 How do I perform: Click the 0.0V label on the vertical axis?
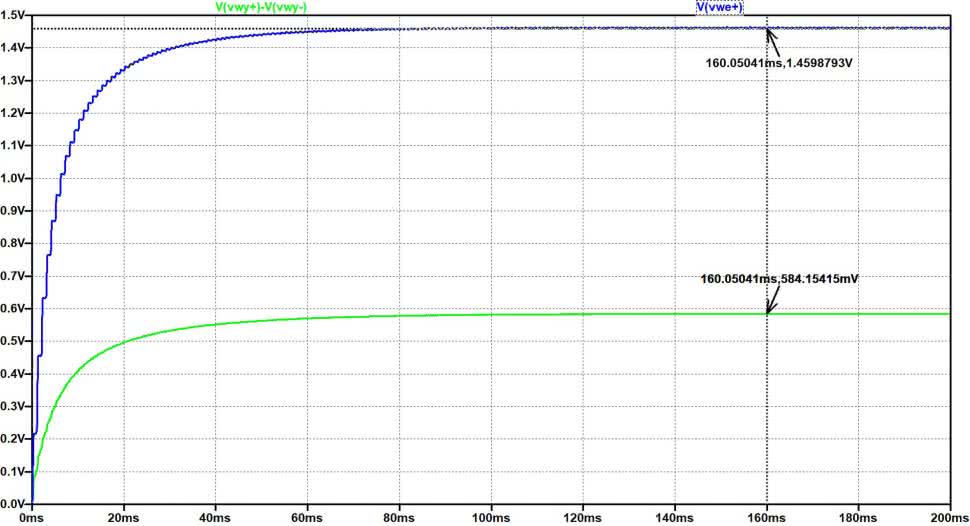coord(14,503)
